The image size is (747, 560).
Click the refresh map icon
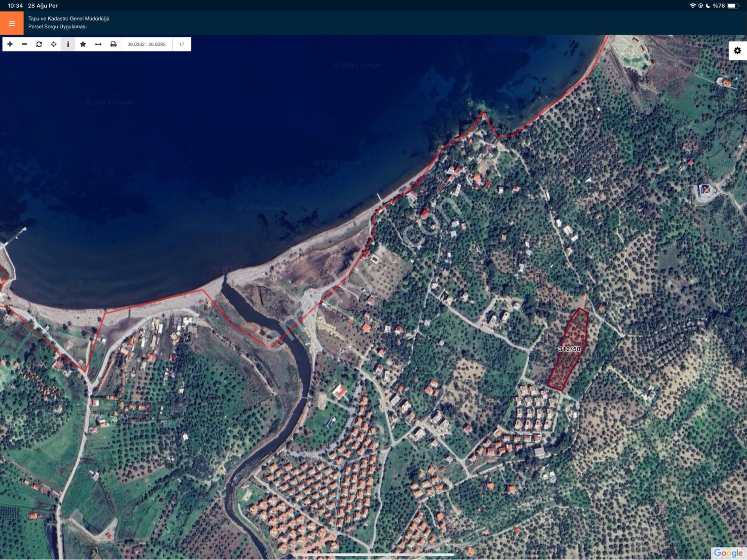click(39, 44)
